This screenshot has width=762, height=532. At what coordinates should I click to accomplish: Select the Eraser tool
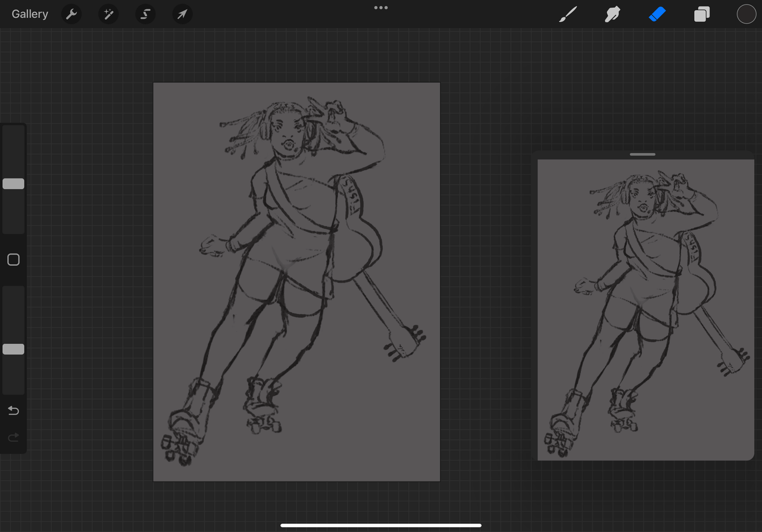pos(657,14)
